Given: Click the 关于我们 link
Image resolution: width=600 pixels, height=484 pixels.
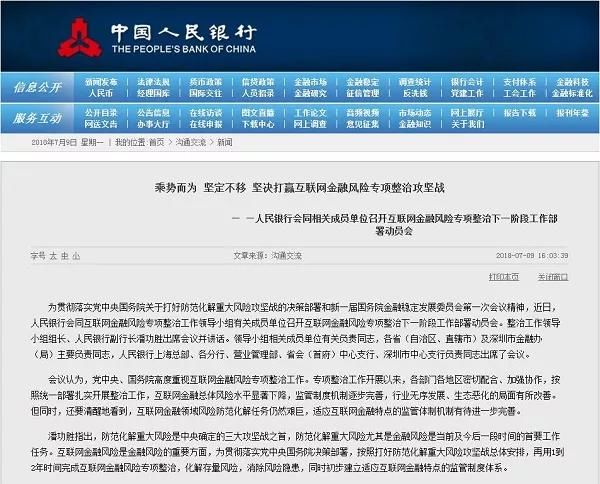Looking at the screenshot, I should [467, 124].
